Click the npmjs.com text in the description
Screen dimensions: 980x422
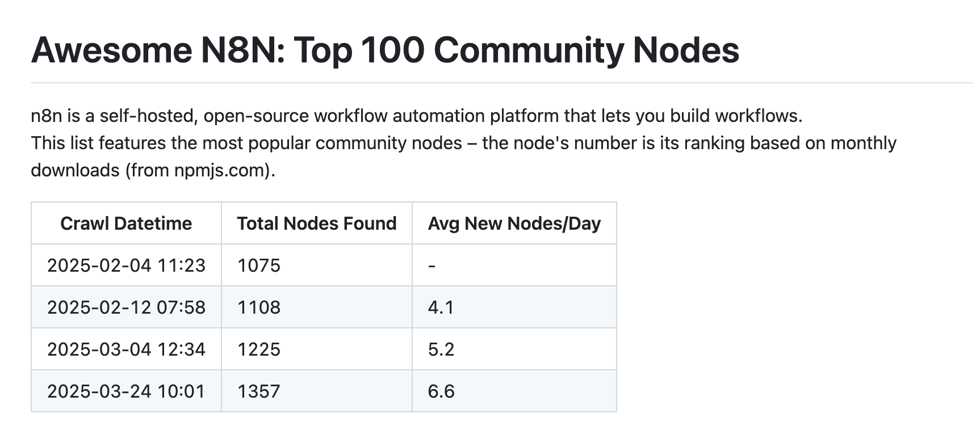click(221, 170)
